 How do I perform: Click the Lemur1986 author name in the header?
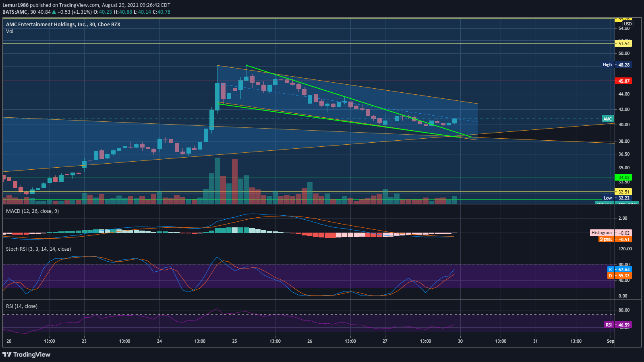[x=15, y=5]
